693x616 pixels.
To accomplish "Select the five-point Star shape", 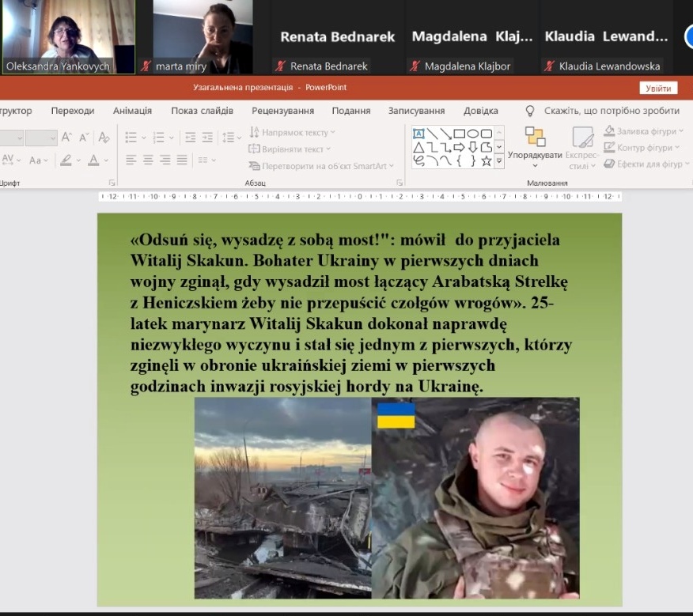I will point(487,161).
